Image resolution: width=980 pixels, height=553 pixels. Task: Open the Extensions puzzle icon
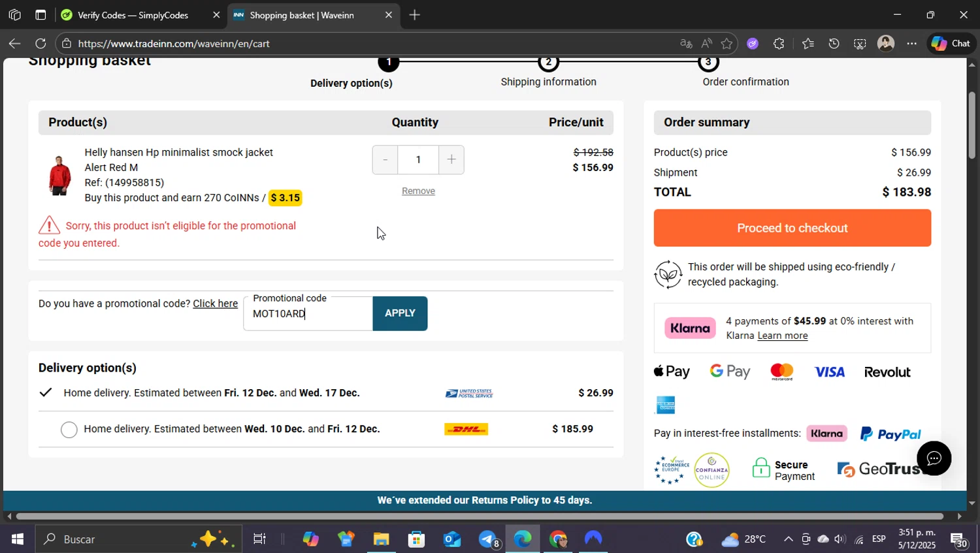(x=779, y=44)
